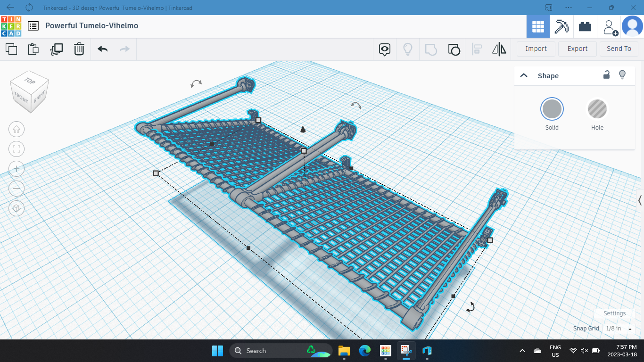Click the view cube TOP face
Screen dimensions: 644x362
point(30,81)
